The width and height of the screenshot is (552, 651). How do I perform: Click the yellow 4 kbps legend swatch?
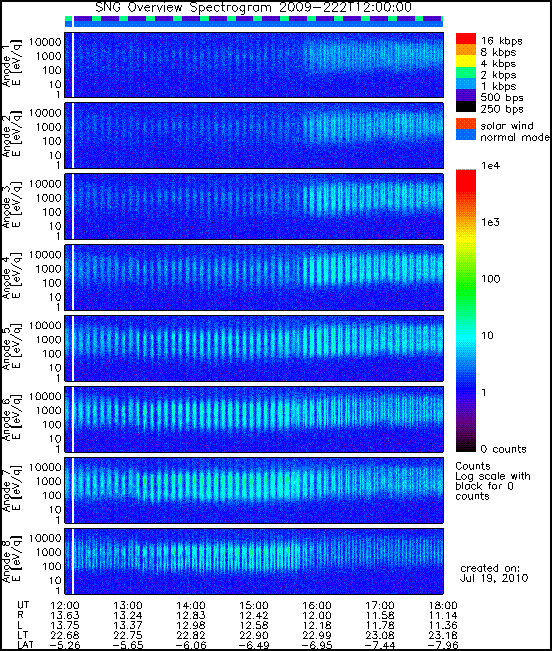click(466, 61)
